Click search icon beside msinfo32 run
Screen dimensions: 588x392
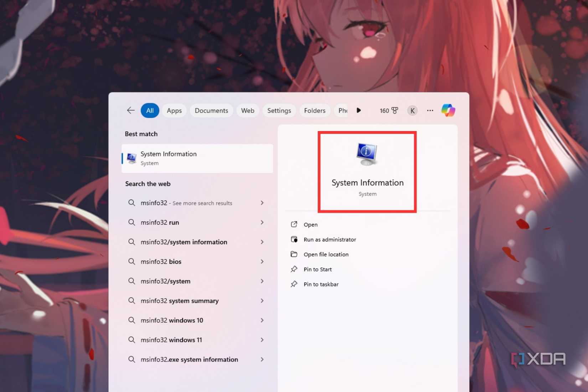point(131,222)
